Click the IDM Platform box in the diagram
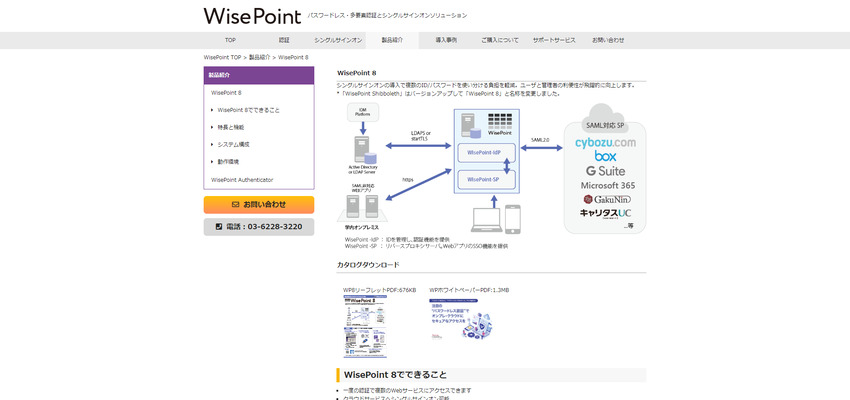The width and height of the screenshot is (850, 400). [363, 112]
